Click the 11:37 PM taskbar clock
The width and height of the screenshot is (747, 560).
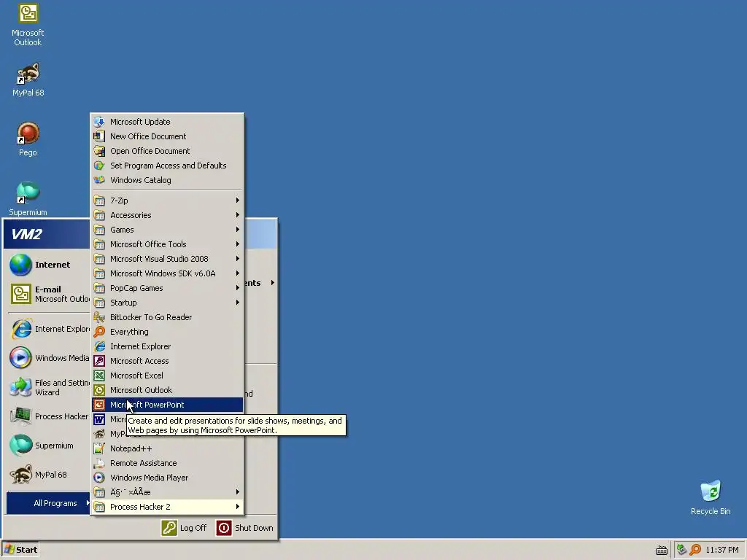721,550
